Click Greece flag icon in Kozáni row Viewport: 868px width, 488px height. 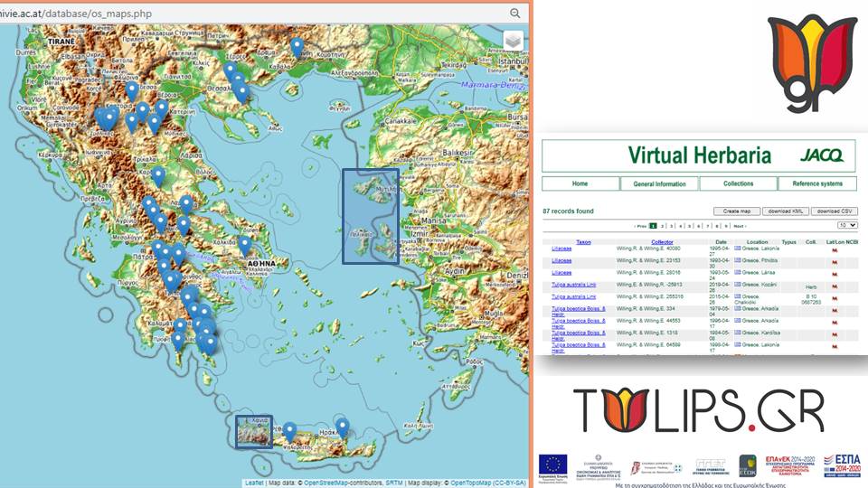pos(738,285)
